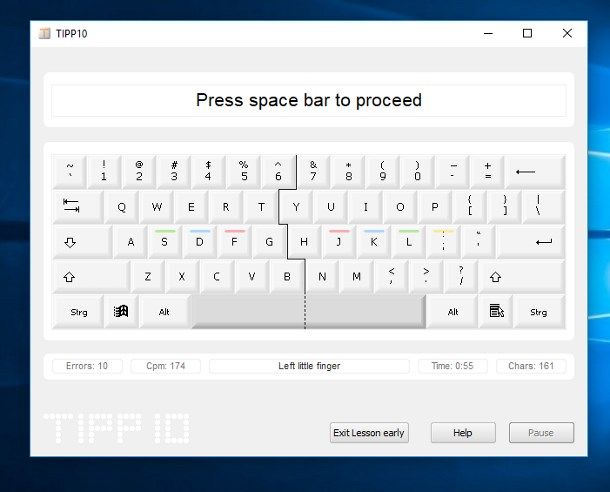Click the E key
This screenshot has height=492, width=610.
[x=191, y=207]
